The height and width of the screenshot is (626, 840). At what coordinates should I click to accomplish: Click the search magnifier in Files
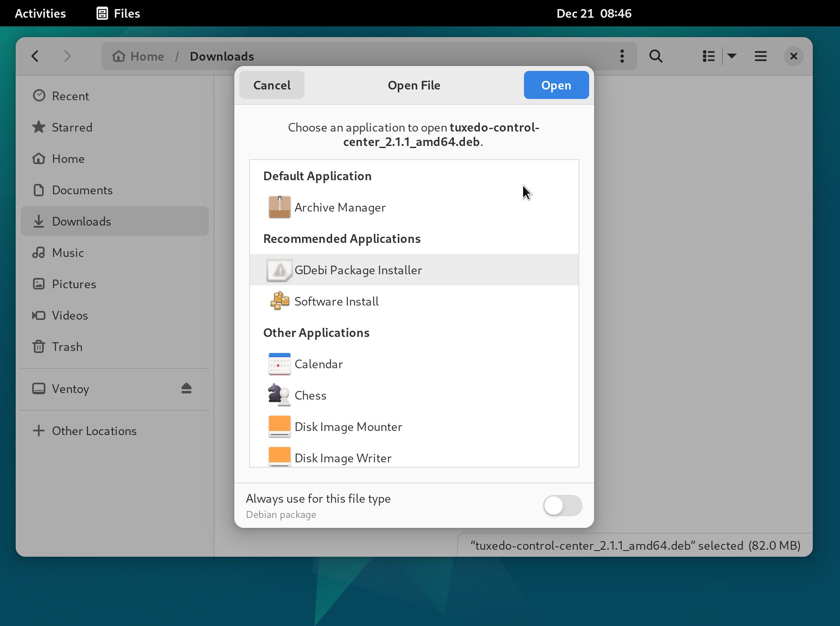[656, 56]
